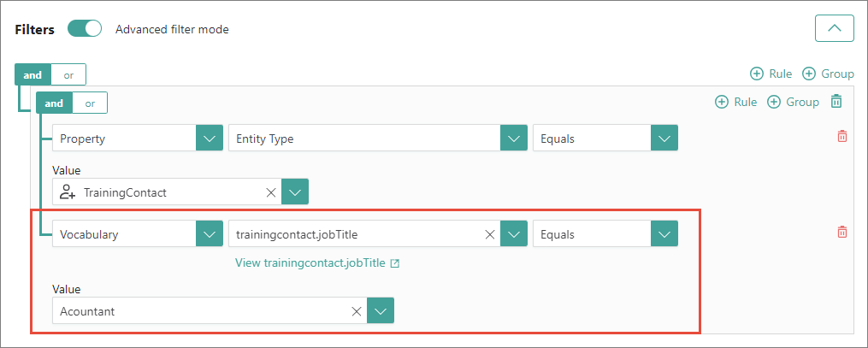Open the Vocabulary type dropdown
The width and height of the screenshot is (868, 348).
[210, 234]
